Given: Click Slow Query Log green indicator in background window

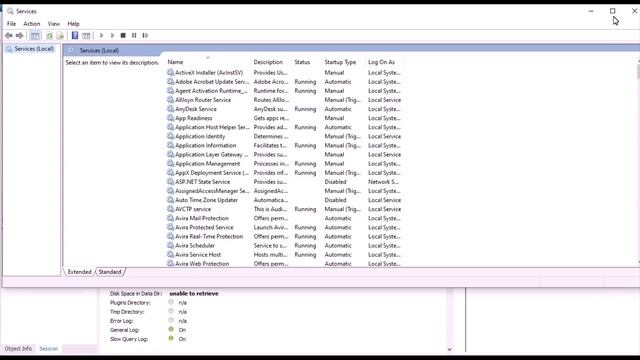Looking at the screenshot, I should [171, 338].
